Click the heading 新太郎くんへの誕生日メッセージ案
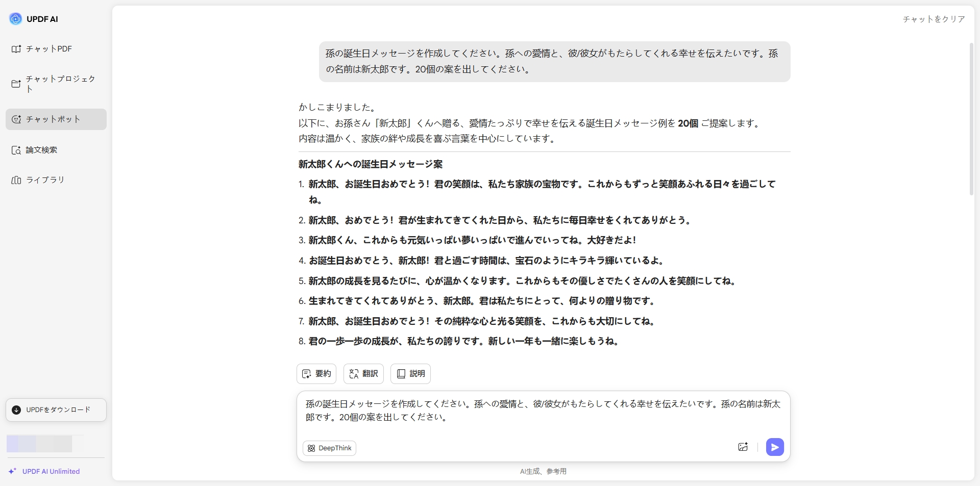Viewport: 980px width, 486px height. pos(371,164)
